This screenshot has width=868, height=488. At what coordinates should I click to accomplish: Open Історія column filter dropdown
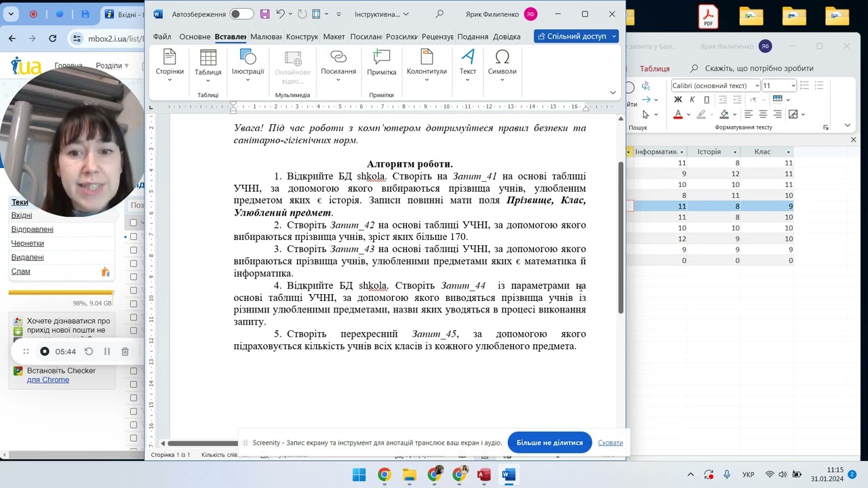[x=735, y=152]
